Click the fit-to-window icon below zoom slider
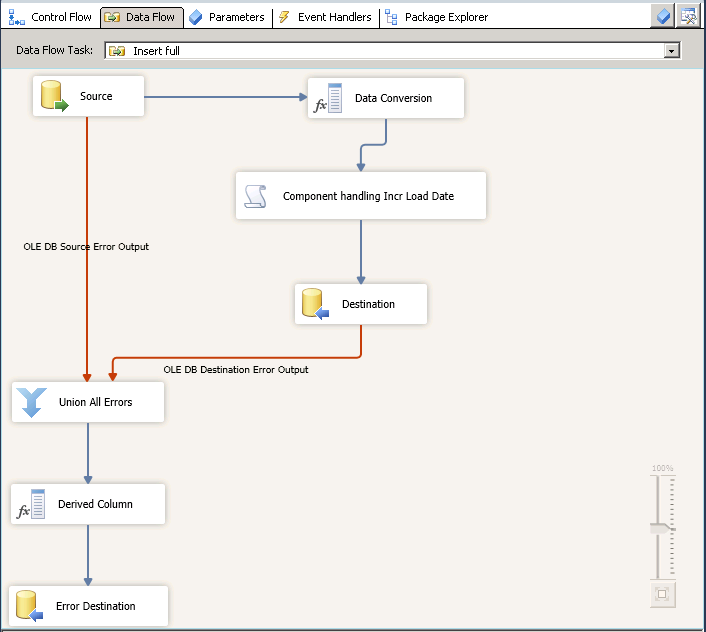Viewport: 706px width, 632px height. 661,594
